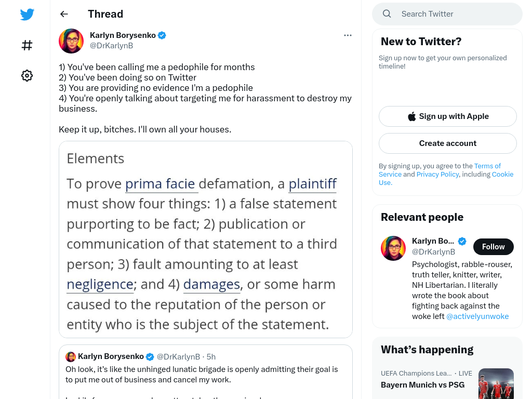
Task: Click Karlyn Borysenko's tweet author avatar
Action: click(x=71, y=41)
